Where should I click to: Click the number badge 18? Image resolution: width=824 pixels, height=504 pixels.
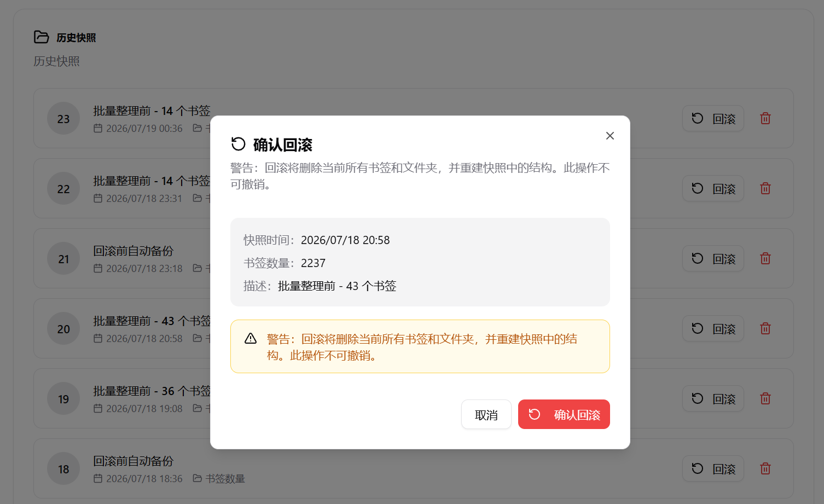tap(63, 468)
